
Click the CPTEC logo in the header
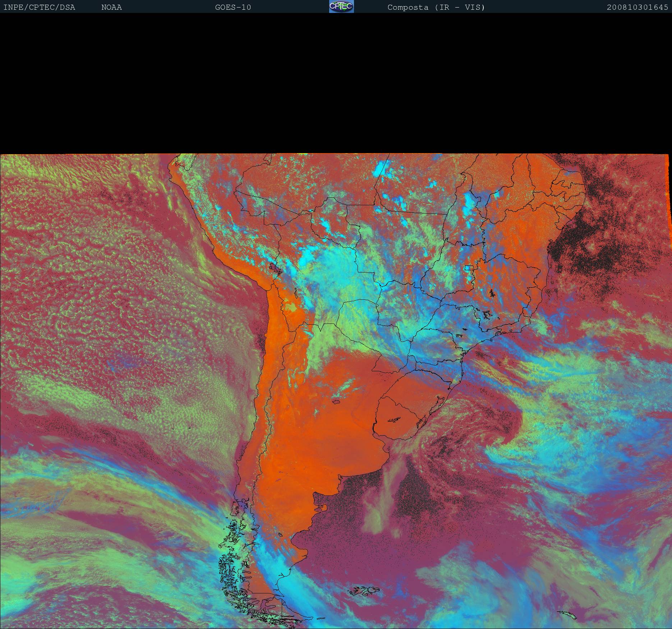(x=341, y=6)
